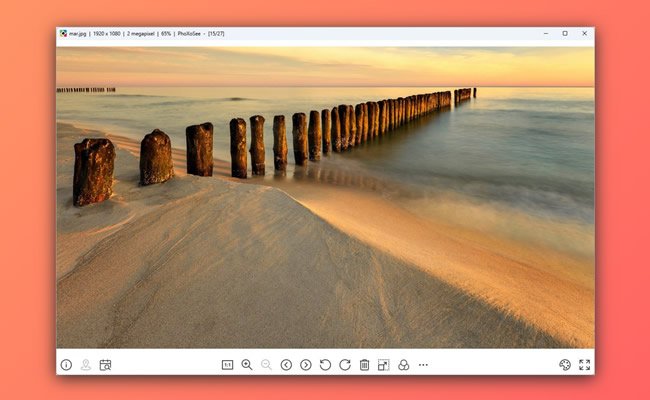
Task: Rotate image clockwise
Action: coord(345,365)
